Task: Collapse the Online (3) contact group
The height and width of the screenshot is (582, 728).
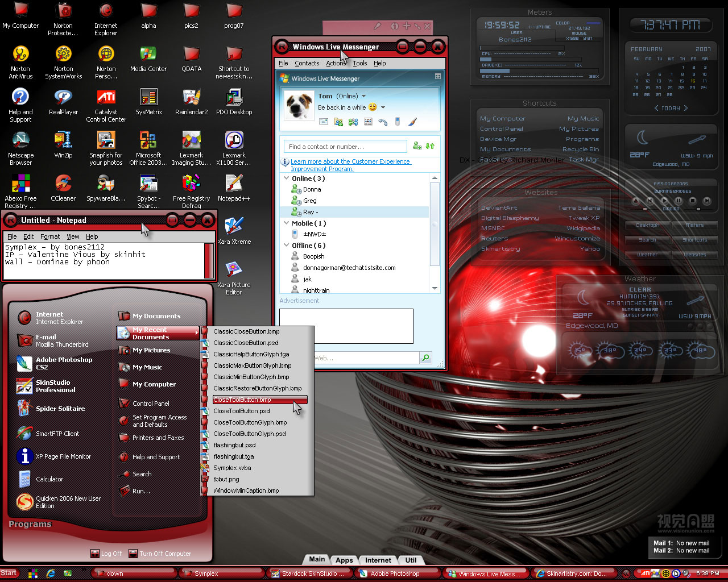Action: [287, 178]
